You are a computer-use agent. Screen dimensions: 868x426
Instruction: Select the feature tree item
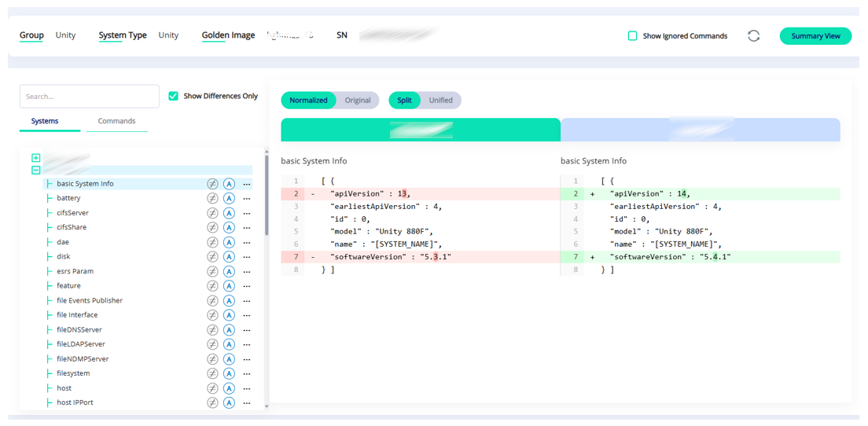click(x=68, y=285)
